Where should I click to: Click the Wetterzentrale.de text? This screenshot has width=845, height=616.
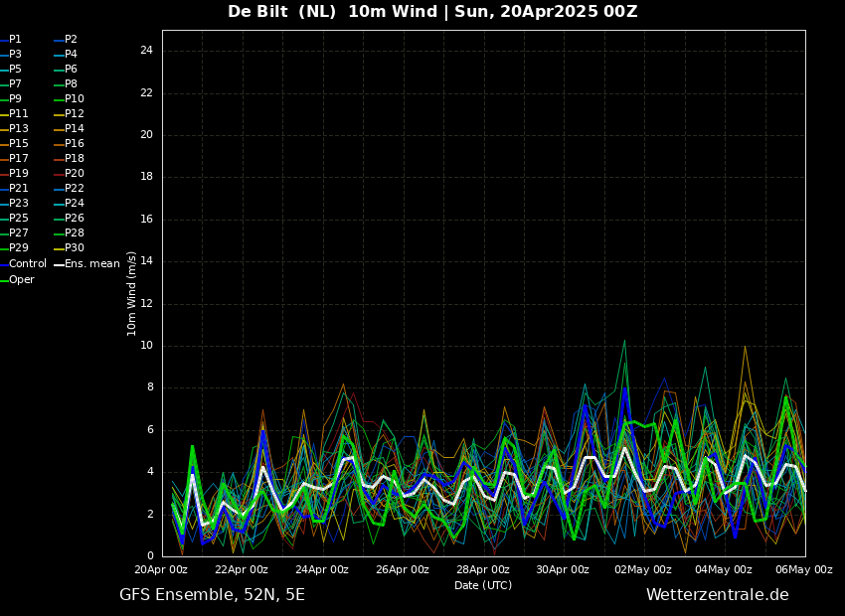pos(718,595)
